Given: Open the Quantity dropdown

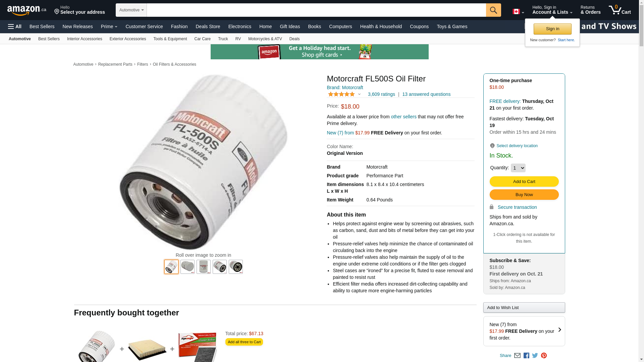Looking at the screenshot, I should tap(518, 168).
